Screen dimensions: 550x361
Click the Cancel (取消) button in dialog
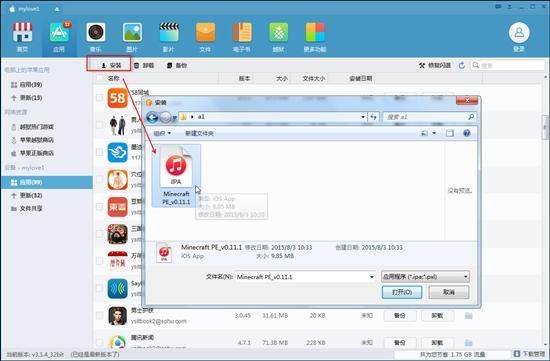pos(449,292)
